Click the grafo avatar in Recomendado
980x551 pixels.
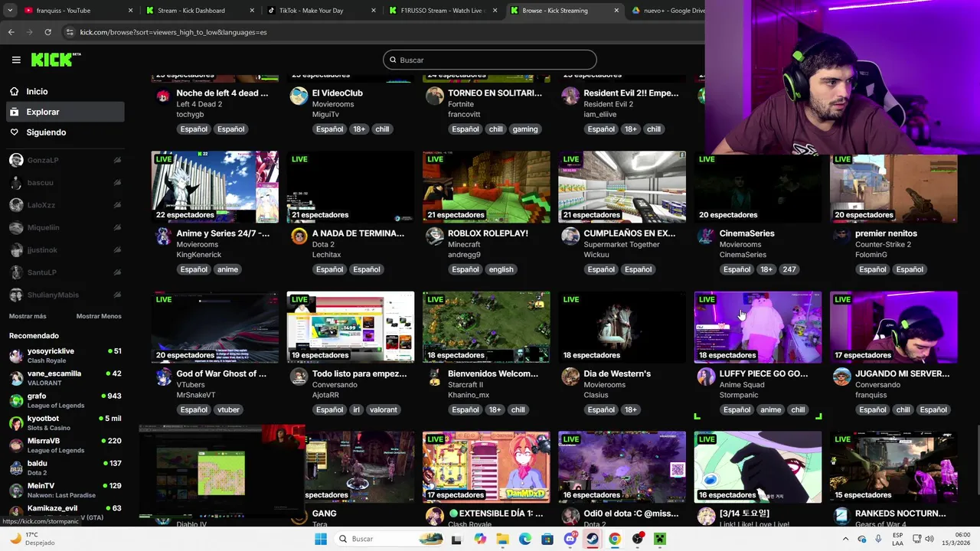16,400
